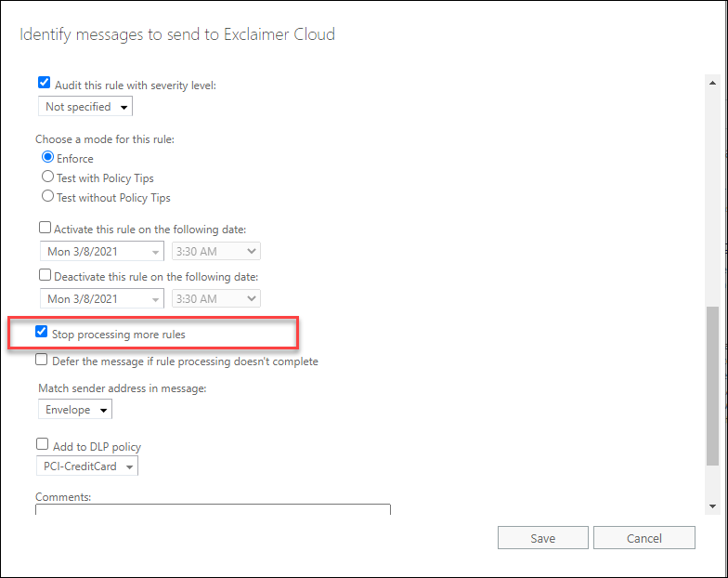The width and height of the screenshot is (728, 578).
Task: Click inside the Comments text box
Action: pos(213,508)
